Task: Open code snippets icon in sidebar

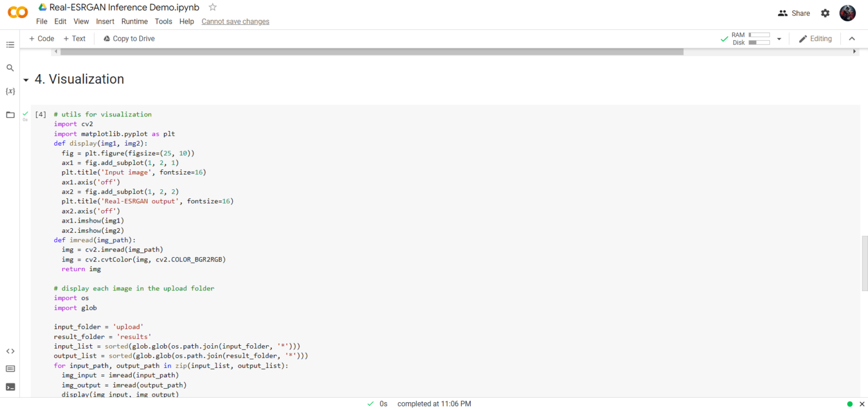Action: (10, 351)
